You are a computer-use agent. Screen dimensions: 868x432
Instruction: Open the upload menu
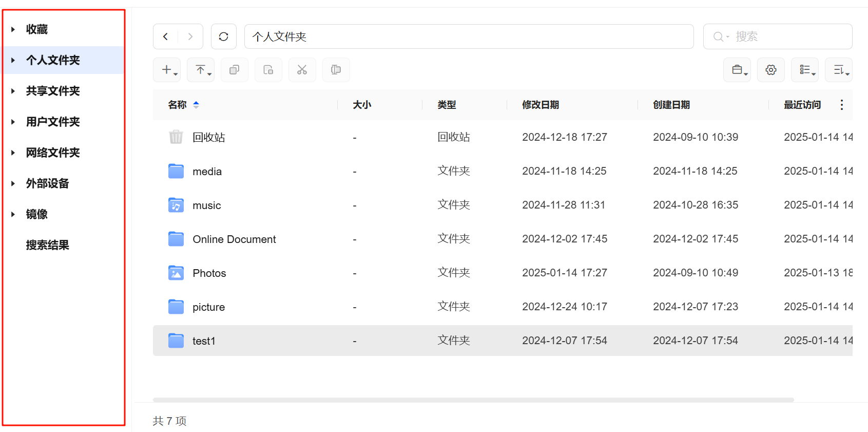click(x=200, y=70)
